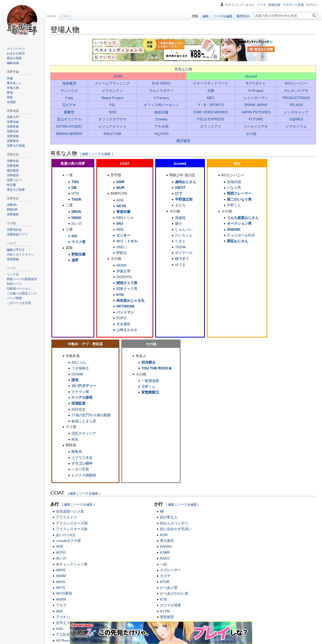Click 過去ログ倉庫 sidebar link
This screenshot has width=322, height=644.
pos(16,190)
